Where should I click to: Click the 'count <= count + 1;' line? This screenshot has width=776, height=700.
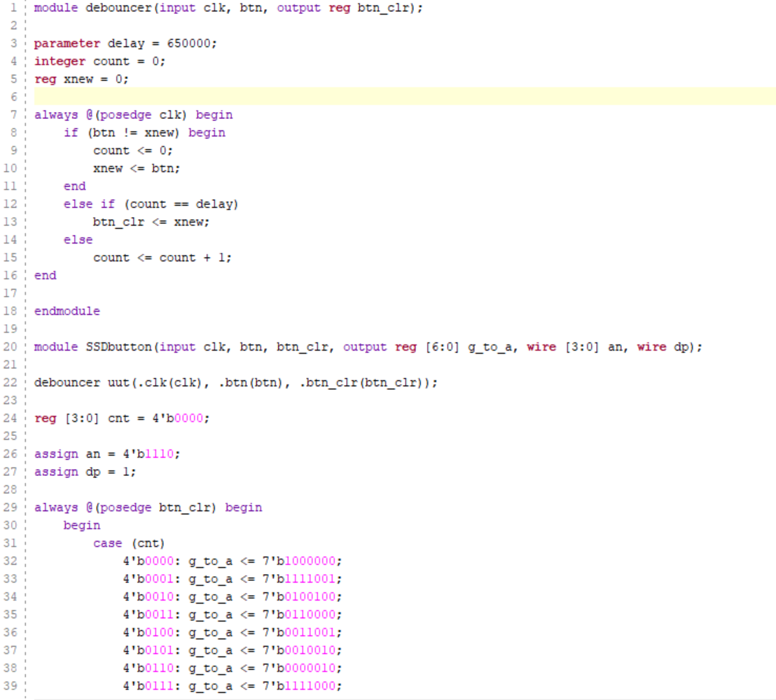click(162, 257)
